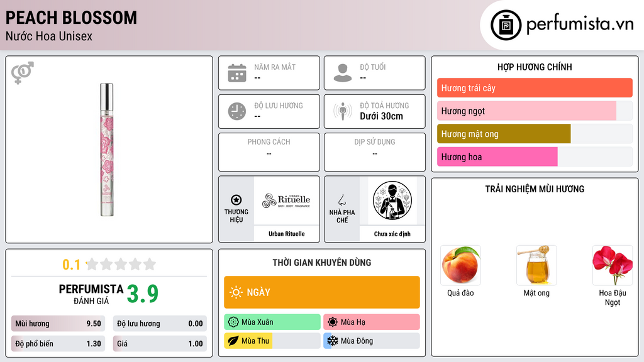Click the green 3.9 Perfumista rating
This screenshot has height=362, width=644.
143,294
